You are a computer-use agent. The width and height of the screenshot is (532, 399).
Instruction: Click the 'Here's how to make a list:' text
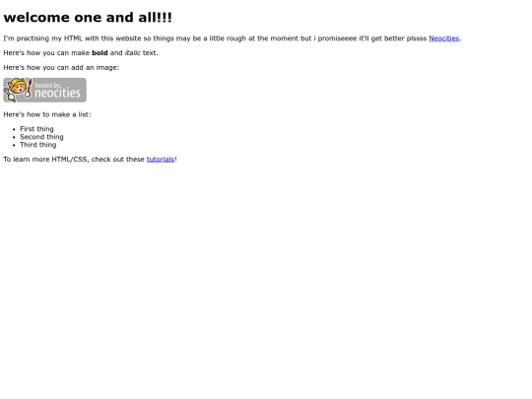47,114
